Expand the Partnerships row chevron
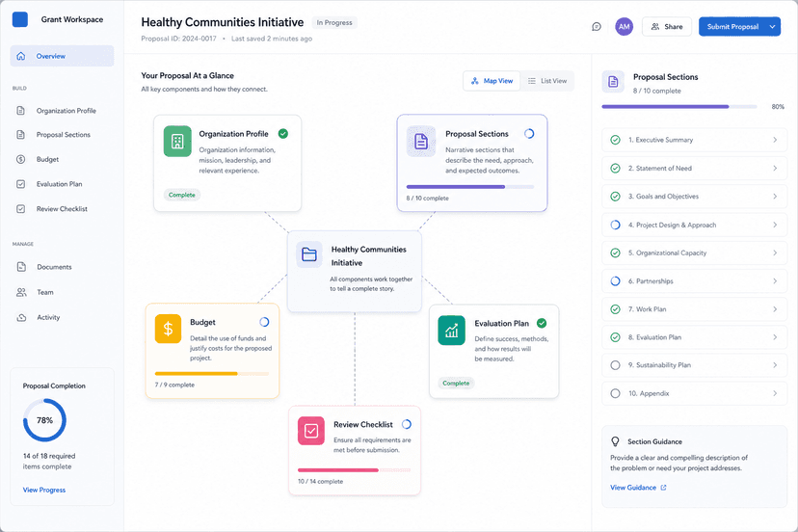Screen dimensions: 798x532 pos(775,281)
